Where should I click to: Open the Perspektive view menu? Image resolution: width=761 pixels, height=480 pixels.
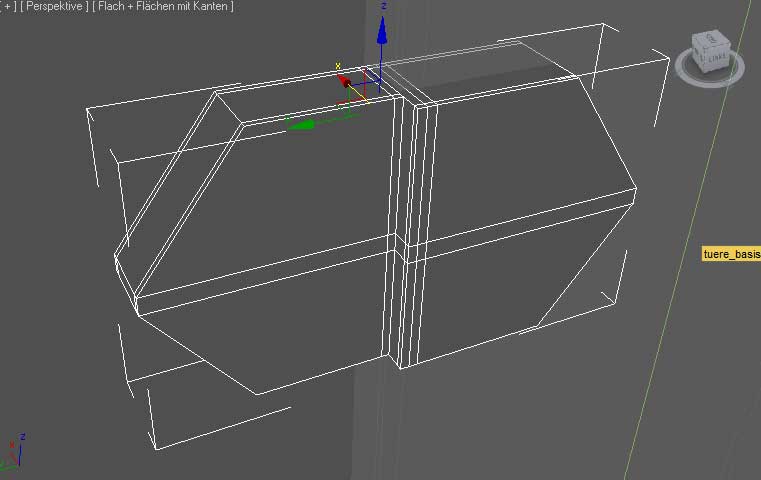[x=56, y=7]
